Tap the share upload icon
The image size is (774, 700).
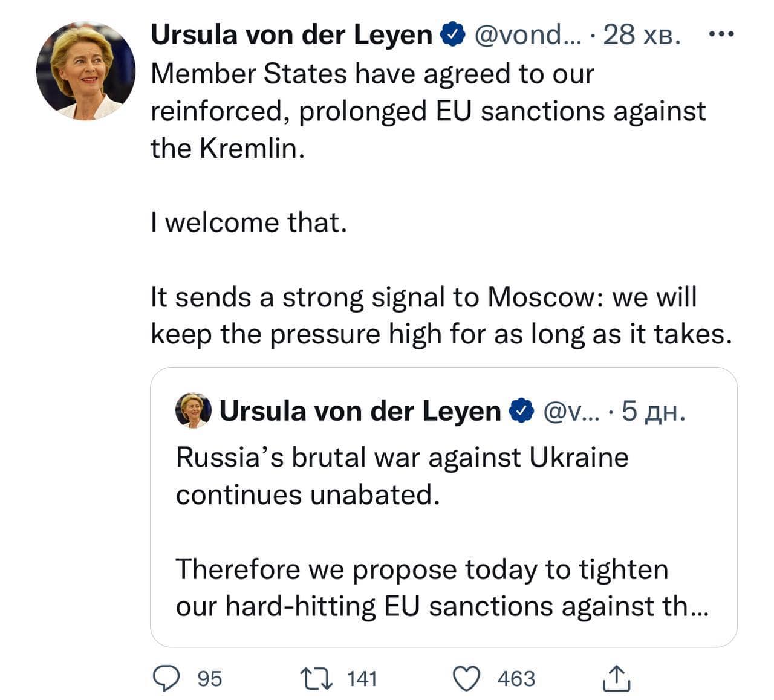coord(616,678)
